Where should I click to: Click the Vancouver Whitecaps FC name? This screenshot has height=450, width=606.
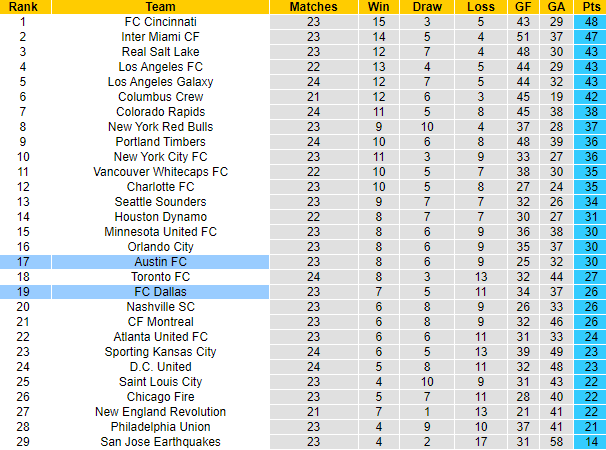click(160, 172)
